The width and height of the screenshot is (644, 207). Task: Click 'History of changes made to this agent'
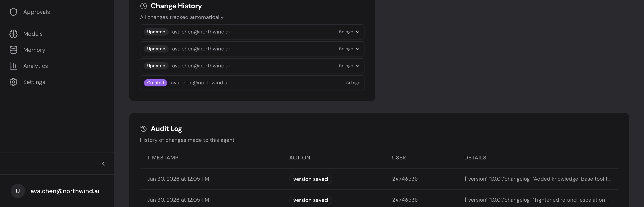[x=187, y=140]
